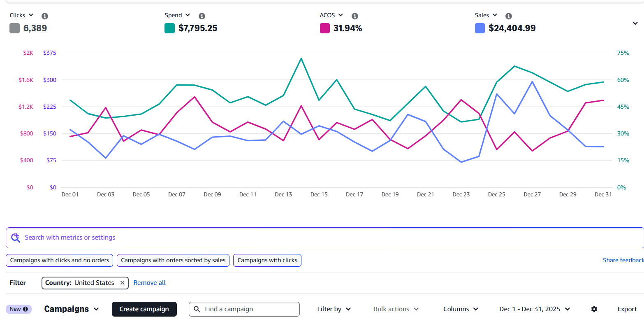This screenshot has height=324, width=644.
Task: Click the ACOS info icon
Action: (354, 16)
